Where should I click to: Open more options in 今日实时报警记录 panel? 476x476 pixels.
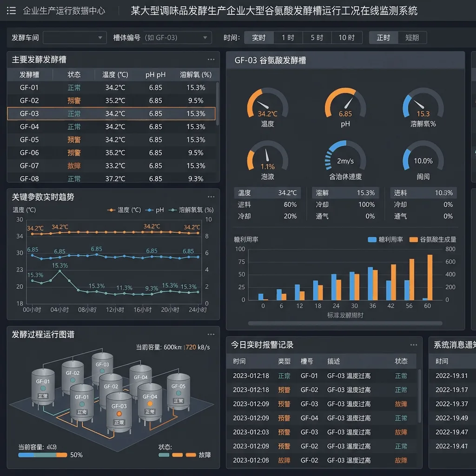(413, 345)
